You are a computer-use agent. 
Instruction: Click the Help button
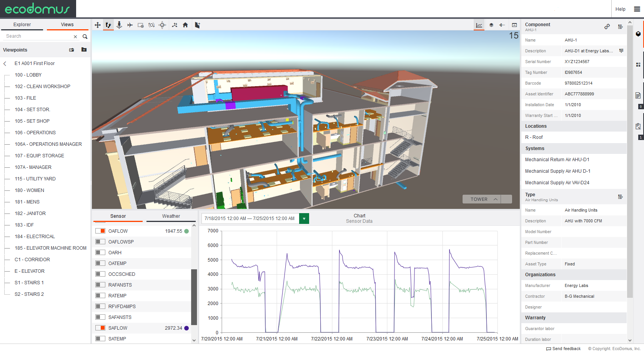[620, 9]
